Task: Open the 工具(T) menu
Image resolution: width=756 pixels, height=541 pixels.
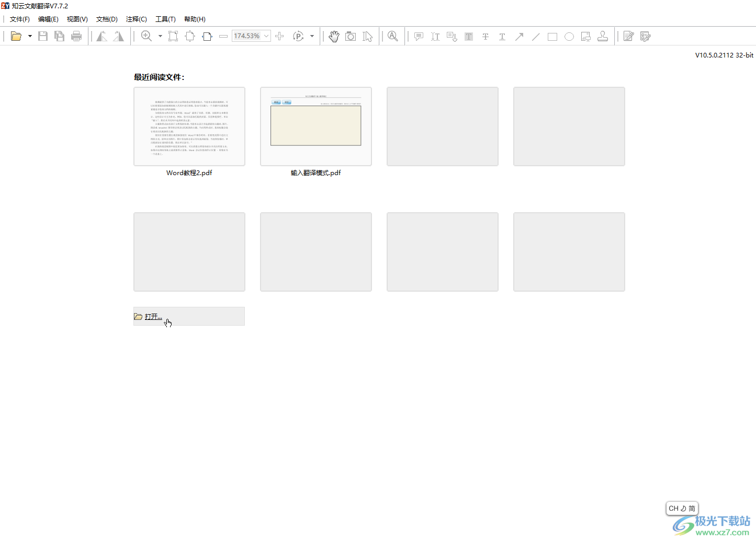Action: (165, 19)
